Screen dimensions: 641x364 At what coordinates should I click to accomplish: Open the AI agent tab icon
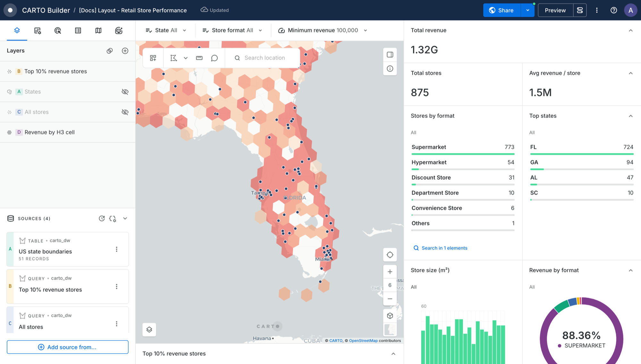[x=119, y=30]
